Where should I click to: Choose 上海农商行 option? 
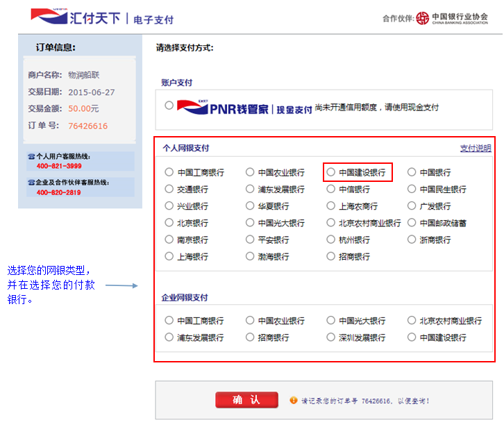click(330, 206)
